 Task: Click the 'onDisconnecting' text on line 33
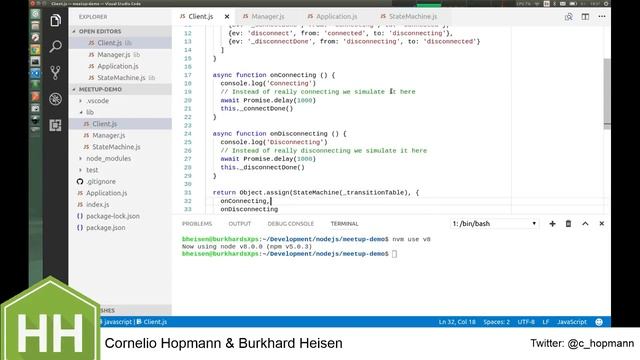pos(249,209)
